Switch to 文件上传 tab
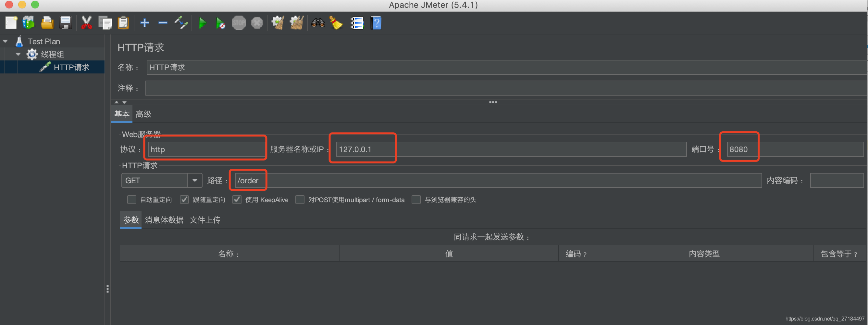This screenshot has height=325, width=868. [205, 220]
